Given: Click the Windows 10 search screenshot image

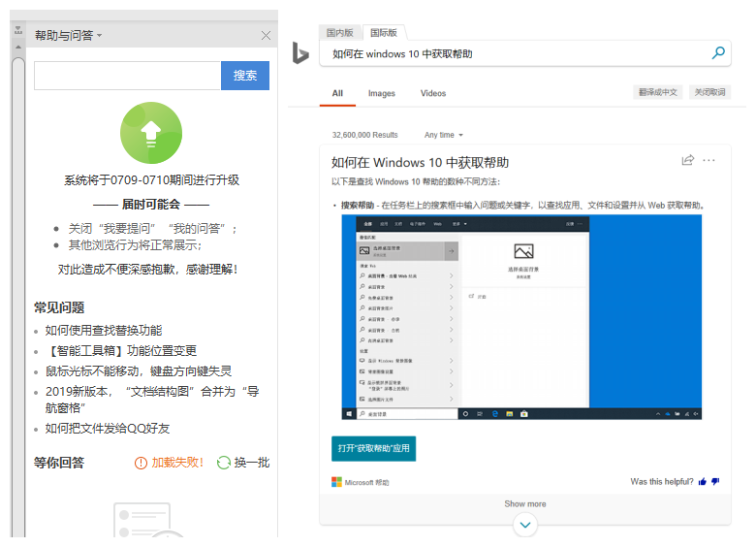Looking at the screenshot, I should tap(521, 317).
